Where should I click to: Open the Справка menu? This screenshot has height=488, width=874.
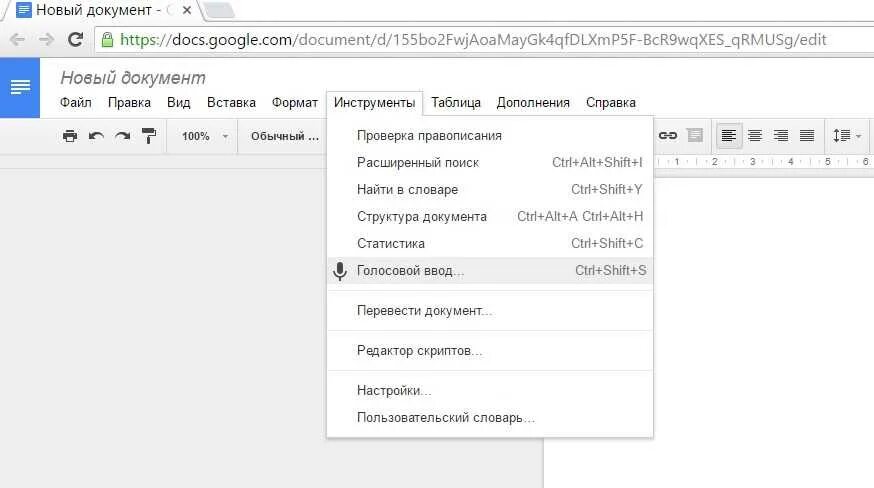pos(611,103)
